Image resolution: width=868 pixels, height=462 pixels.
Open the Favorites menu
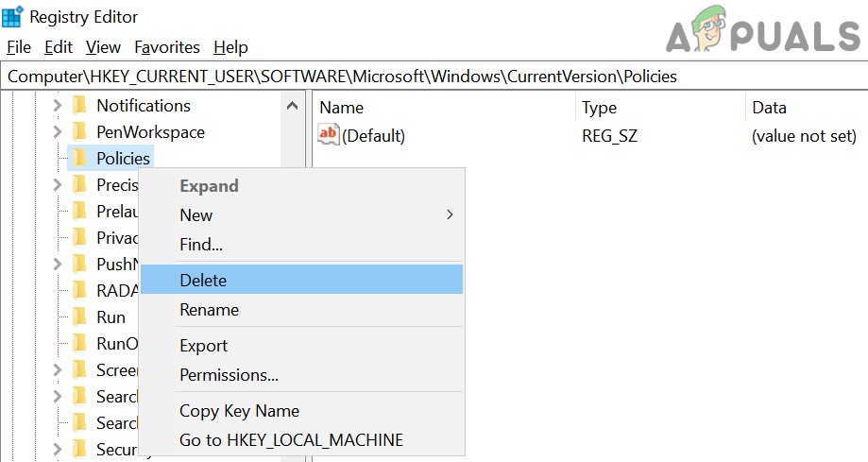click(167, 47)
